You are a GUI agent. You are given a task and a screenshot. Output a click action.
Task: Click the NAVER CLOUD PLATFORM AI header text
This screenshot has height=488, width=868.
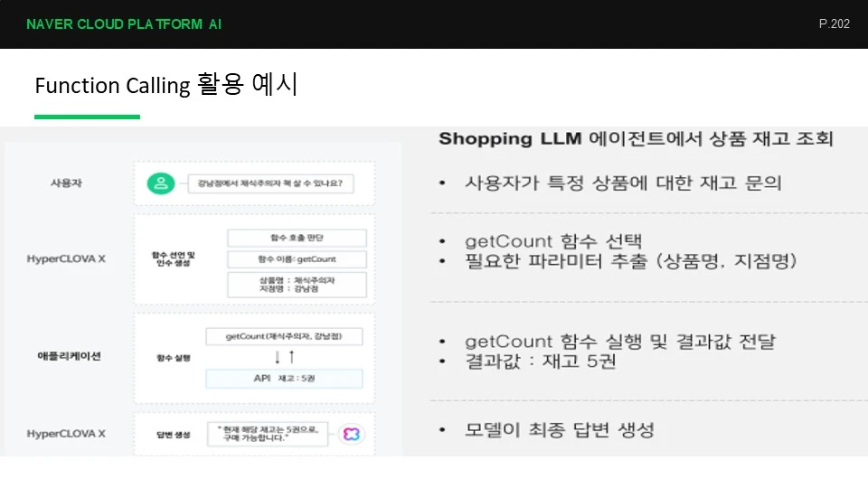tap(124, 24)
